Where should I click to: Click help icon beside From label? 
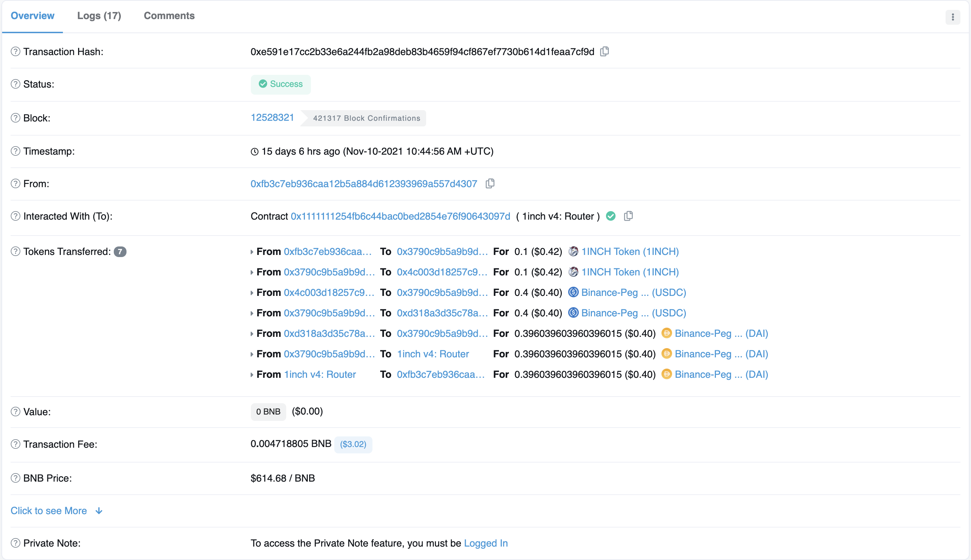tap(16, 184)
